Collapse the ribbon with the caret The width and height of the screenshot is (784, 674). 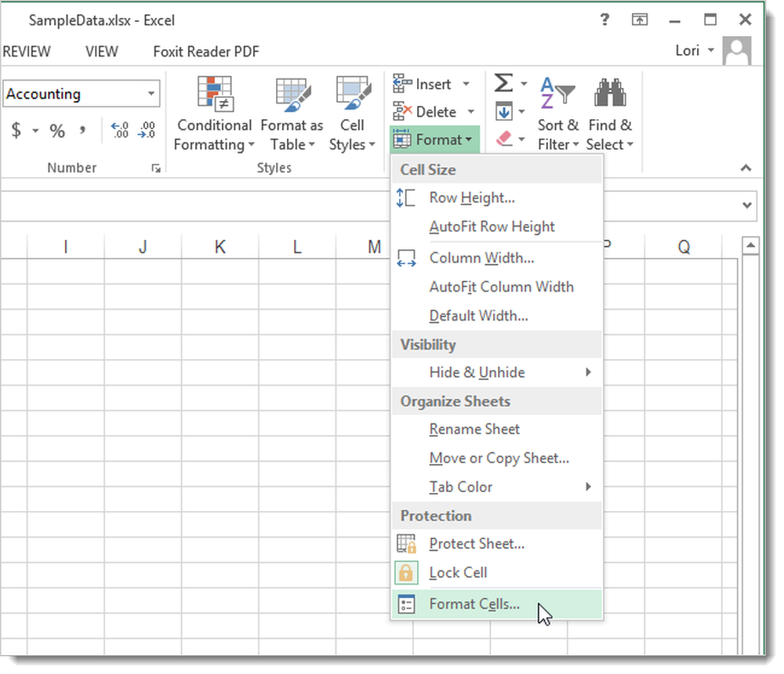point(746,168)
